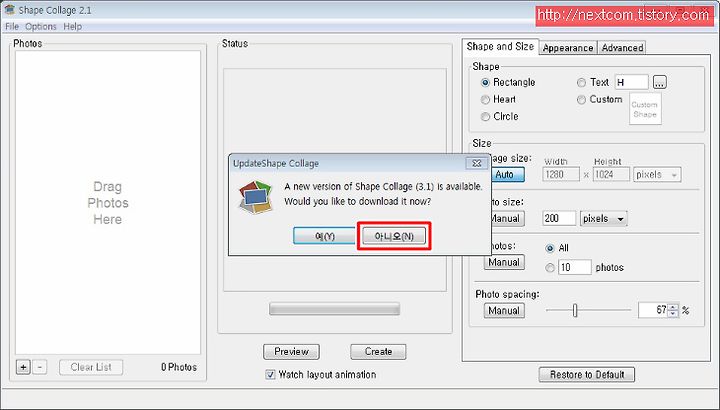Viewport: 720px width, 410px height.
Task: Open the Help menu
Action: pyautogui.click(x=73, y=27)
